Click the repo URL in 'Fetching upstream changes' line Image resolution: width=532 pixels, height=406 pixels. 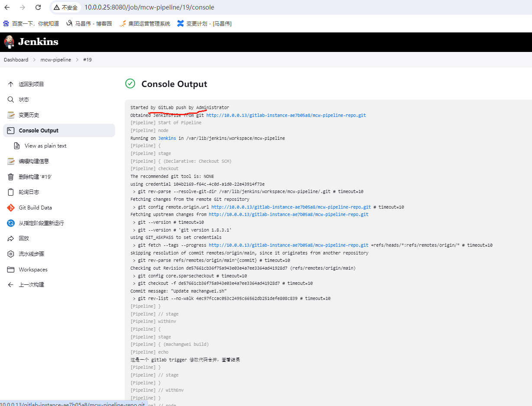tap(289, 214)
